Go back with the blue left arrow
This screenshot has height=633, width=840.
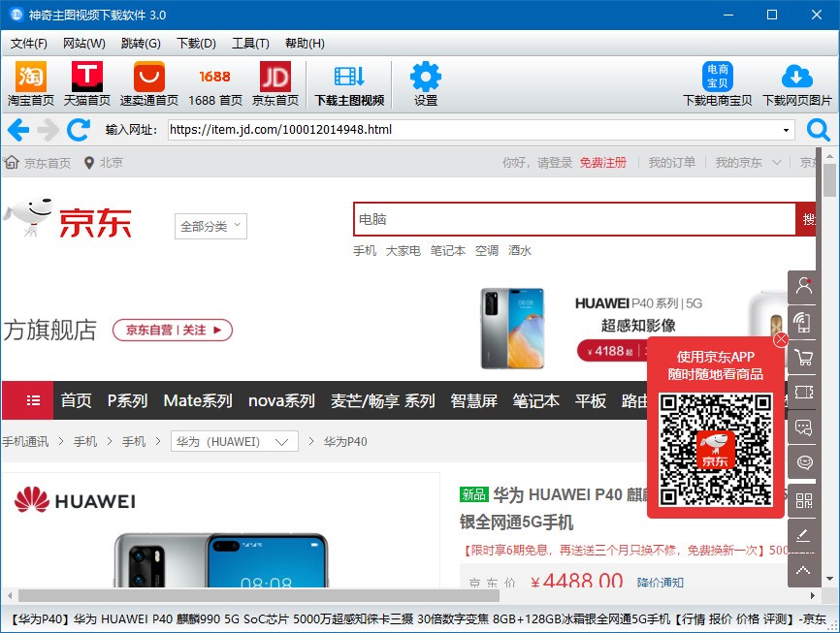[x=18, y=130]
